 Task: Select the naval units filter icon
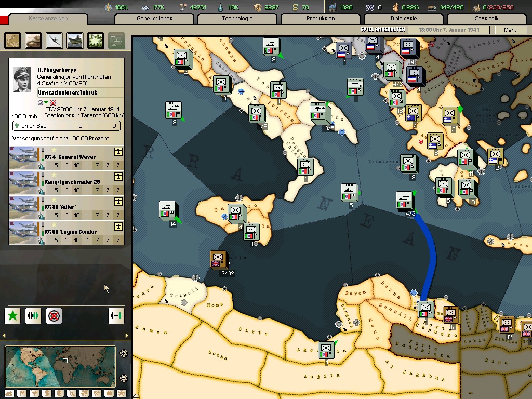coord(75,40)
